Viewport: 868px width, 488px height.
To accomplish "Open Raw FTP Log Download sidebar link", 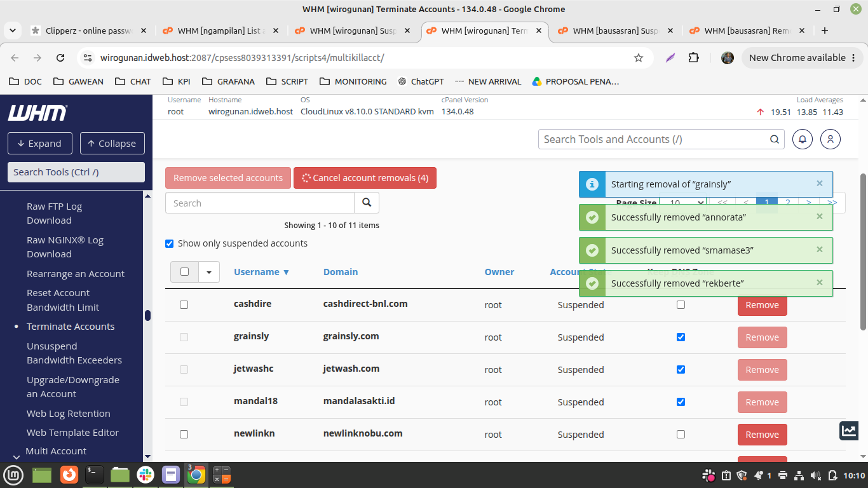I will coord(54,213).
